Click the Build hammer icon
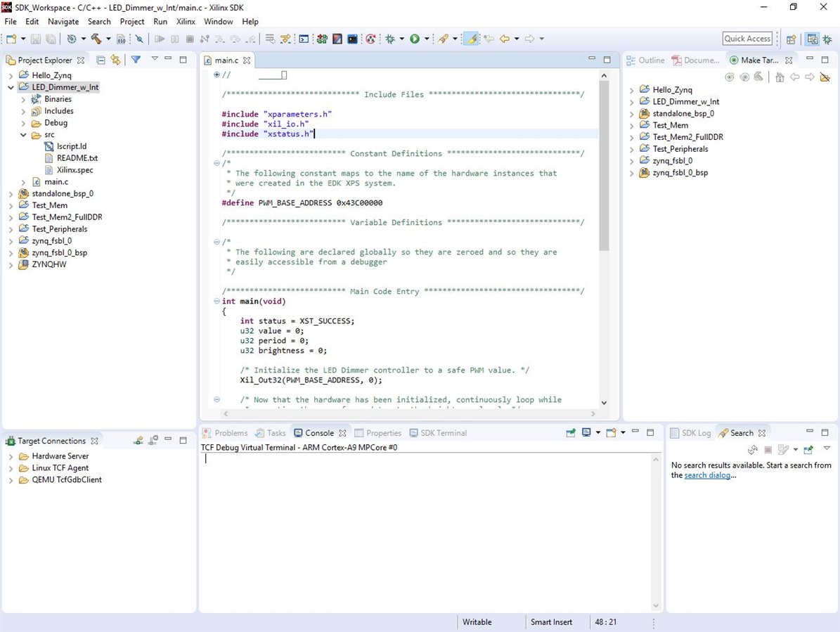The height and width of the screenshot is (632, 840). click(96, 39)
